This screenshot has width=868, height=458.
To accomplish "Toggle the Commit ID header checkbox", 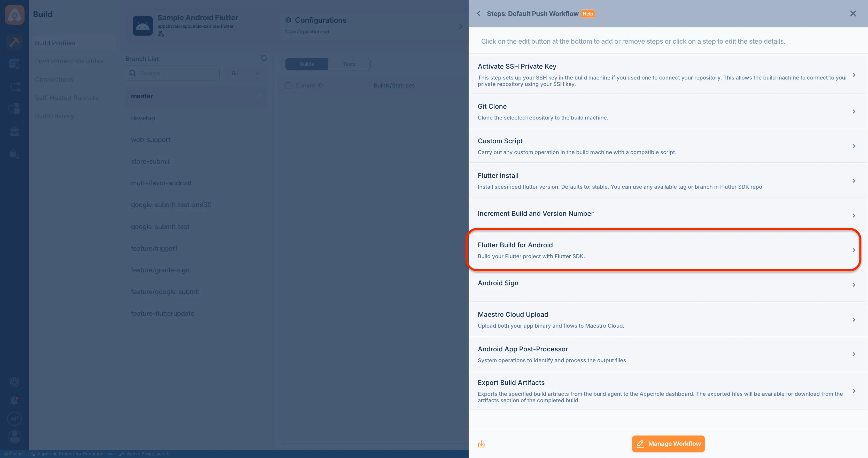I will (289, 85).
